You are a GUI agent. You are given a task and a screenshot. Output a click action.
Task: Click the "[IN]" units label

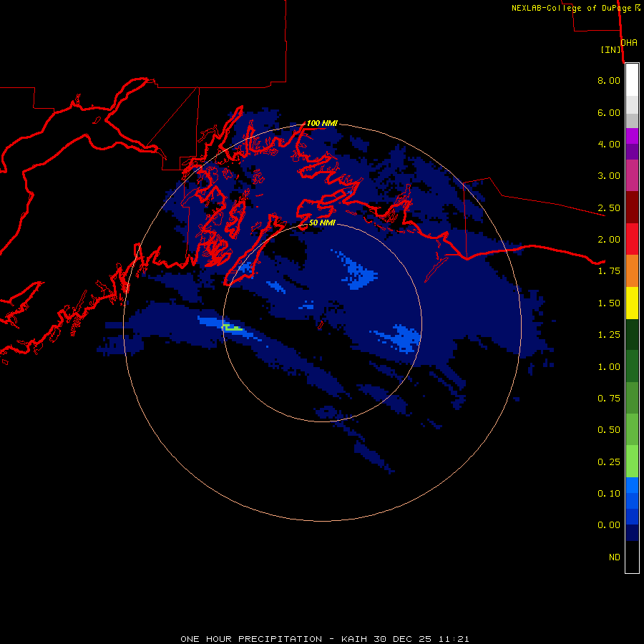point(611,49)
